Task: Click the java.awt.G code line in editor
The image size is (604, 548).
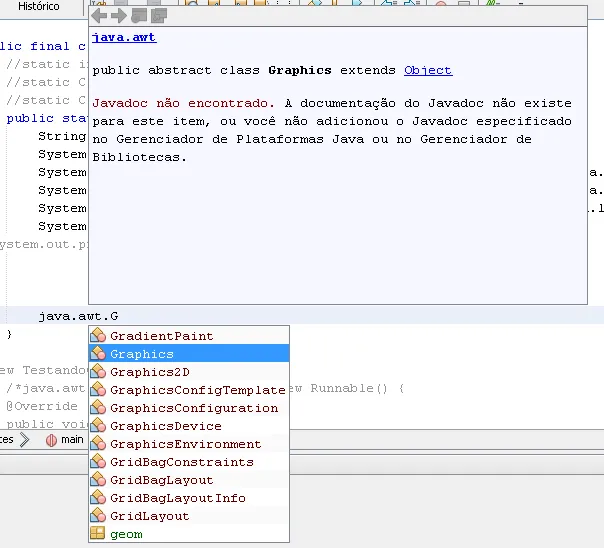Action: click(78, 316)
